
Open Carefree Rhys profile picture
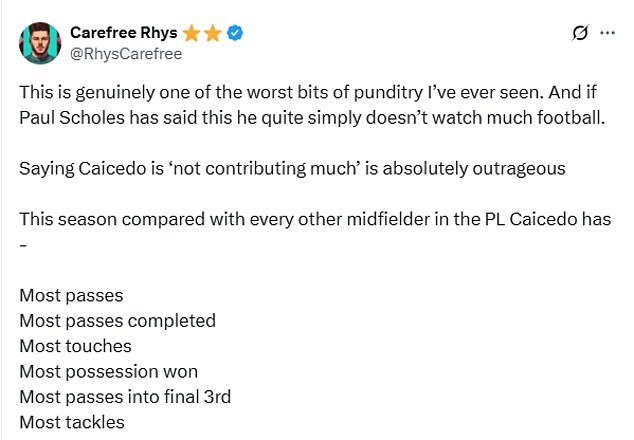point(40,43)
